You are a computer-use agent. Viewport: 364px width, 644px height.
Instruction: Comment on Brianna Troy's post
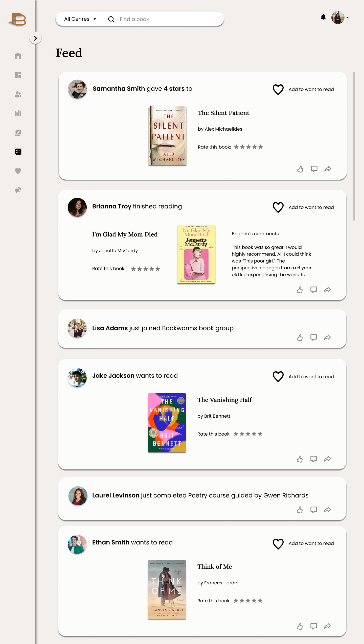click(x=314, y=290)
